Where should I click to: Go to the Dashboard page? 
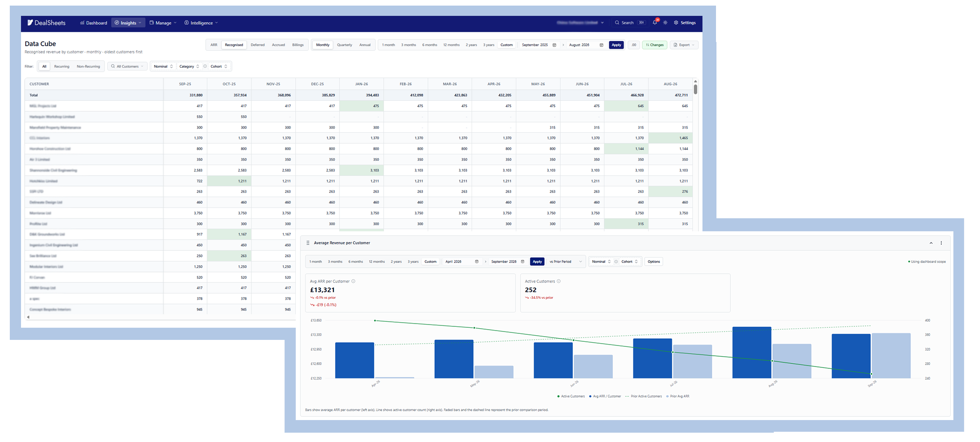pos(94,23)
